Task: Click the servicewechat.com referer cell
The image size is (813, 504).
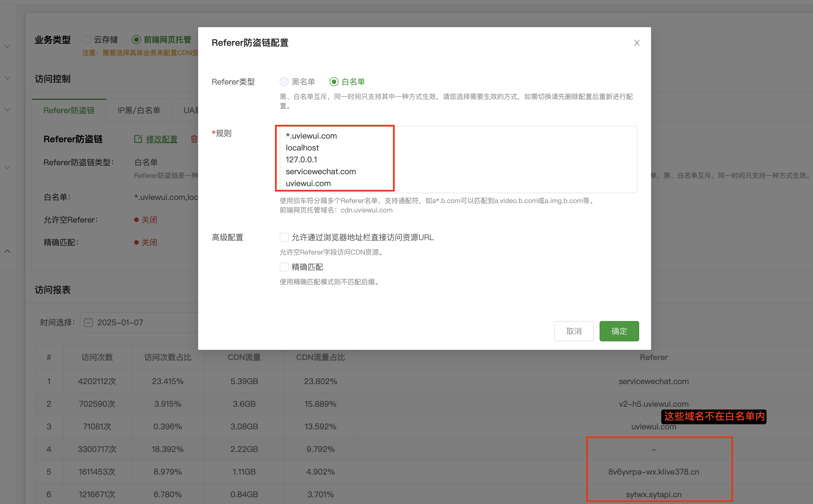Action: [x=654, y=381]
